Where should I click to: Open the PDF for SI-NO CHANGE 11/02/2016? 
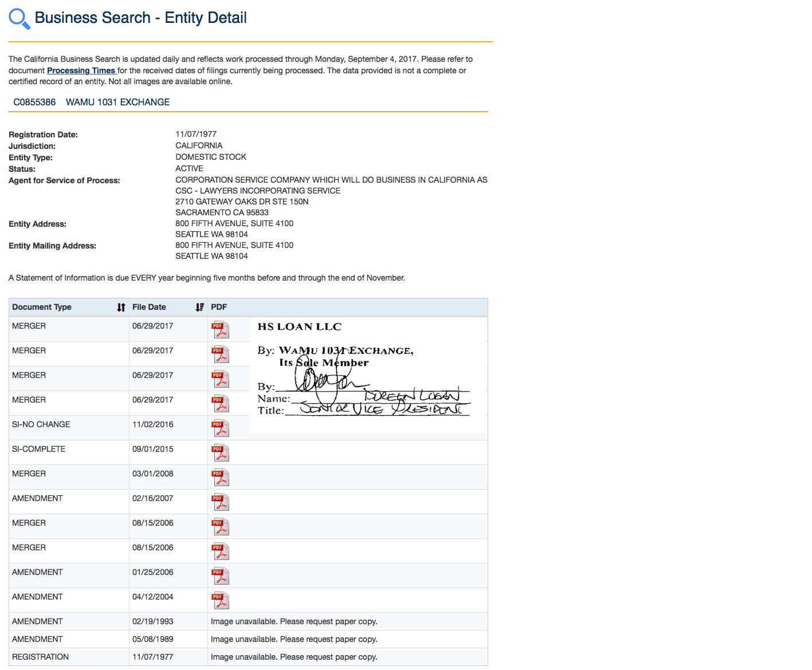pyautogui.click(x=221, y=428)
